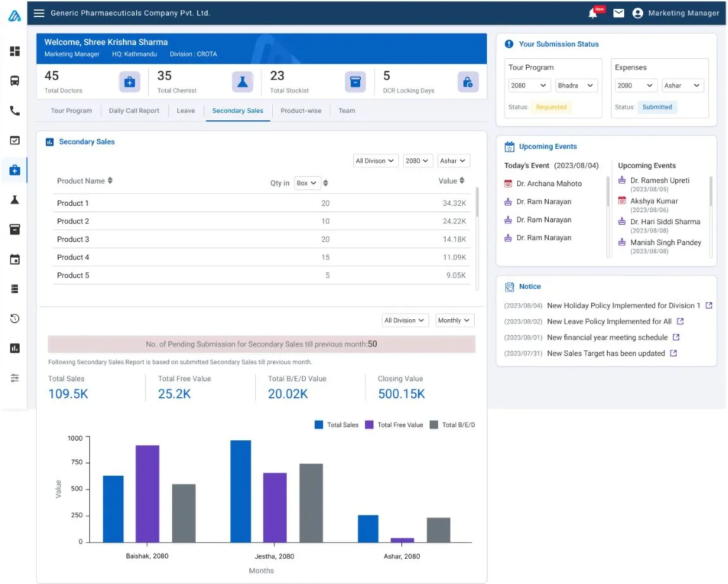Sort by Value column arrows
Screen dimensions: 728x584
coord(462,181)
